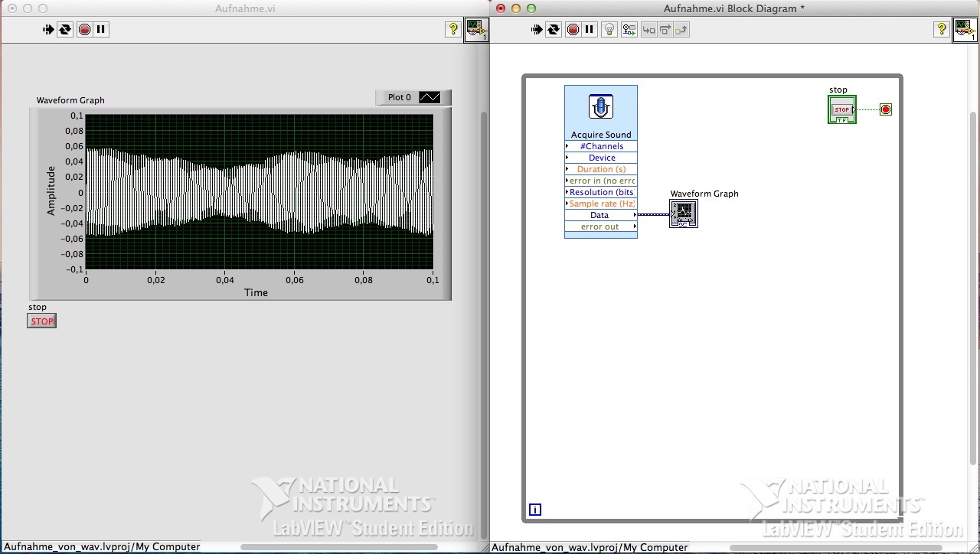Click the bottom resize bar of Acquire Sound
Screen dimensions: 980x554
point(601,235)
